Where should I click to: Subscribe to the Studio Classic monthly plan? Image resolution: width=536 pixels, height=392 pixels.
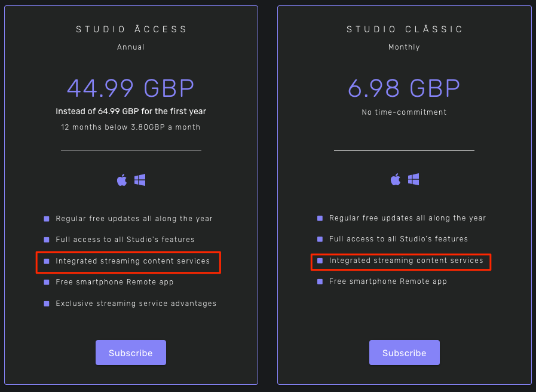pos(405,353)
